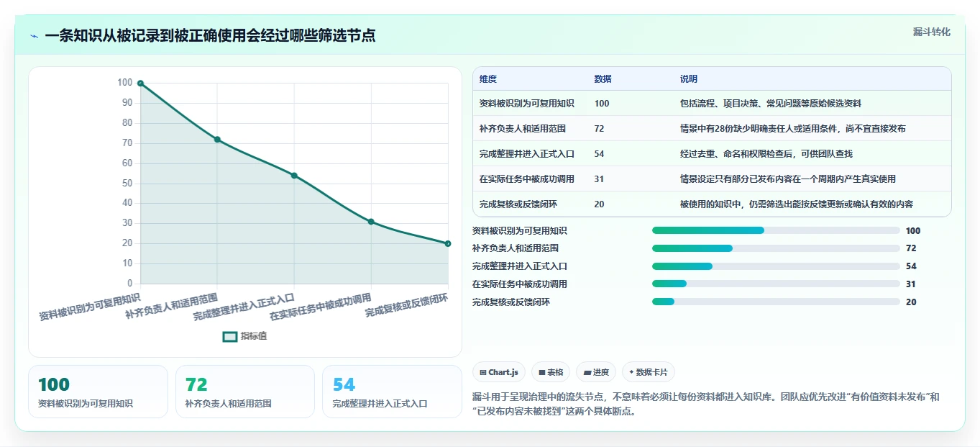Click 补齐负责人和适用范围 in the table's 维度 column

(523, 129)
